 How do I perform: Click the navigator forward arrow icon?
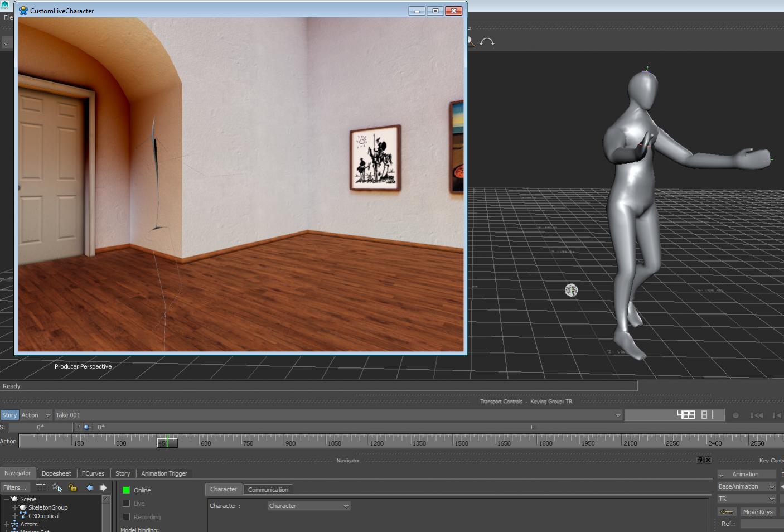pyautogui.click(x=103, y=487)
